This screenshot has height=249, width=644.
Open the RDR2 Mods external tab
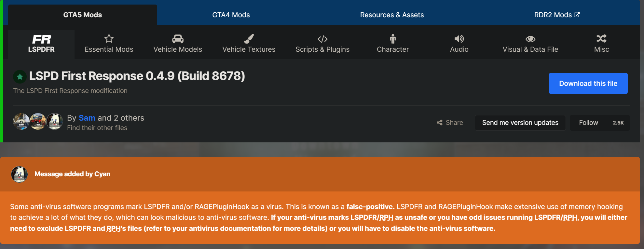(x=557, y=15)
